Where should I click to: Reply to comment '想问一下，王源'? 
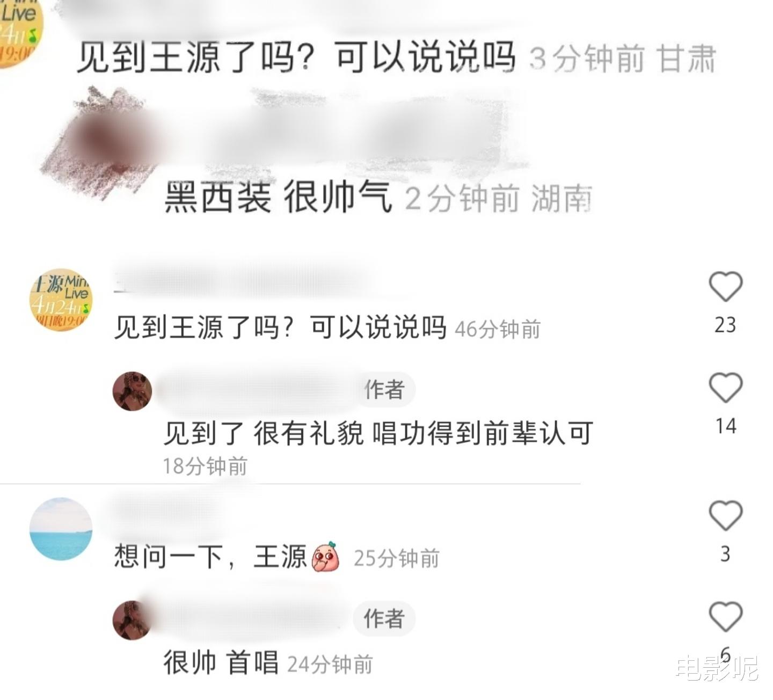(210, 557)
